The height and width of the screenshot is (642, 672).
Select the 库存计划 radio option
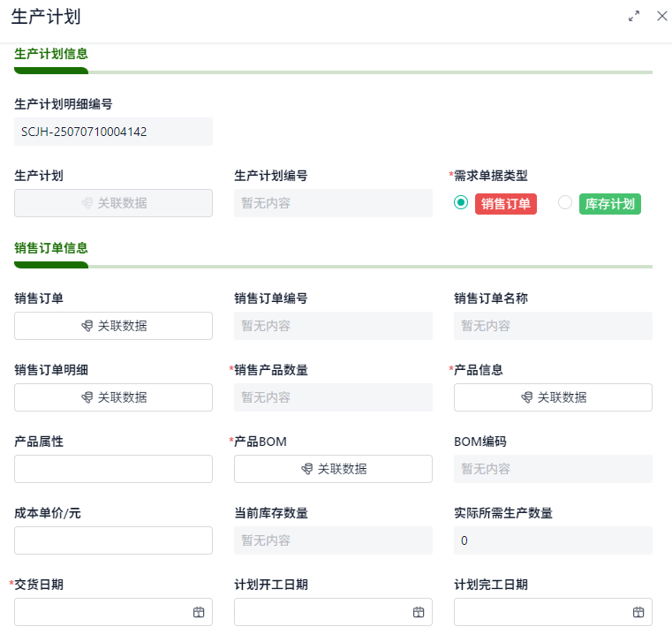click(x=565, y=203)
